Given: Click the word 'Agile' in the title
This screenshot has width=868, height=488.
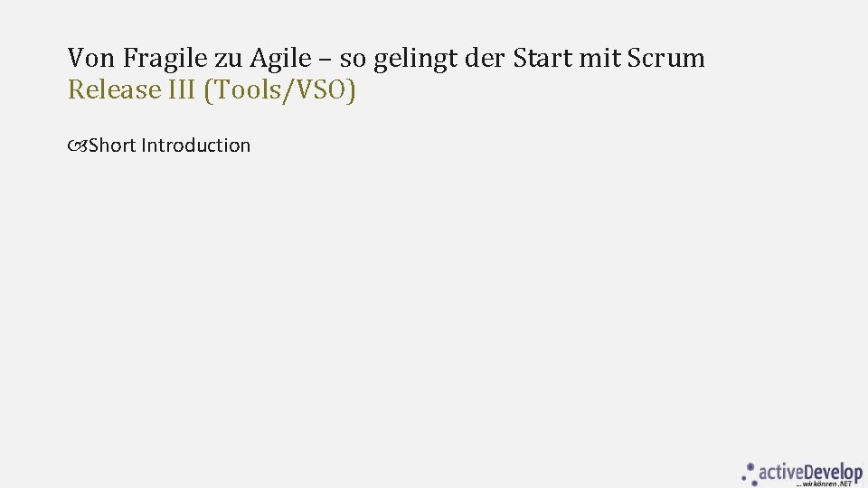Looking at the screenshot, I should click(x=280, y=59).
